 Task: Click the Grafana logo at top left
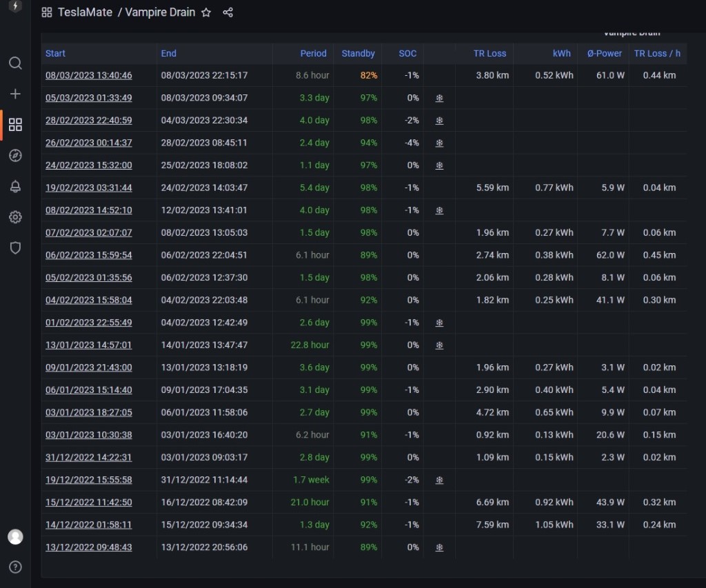point(15,6)
